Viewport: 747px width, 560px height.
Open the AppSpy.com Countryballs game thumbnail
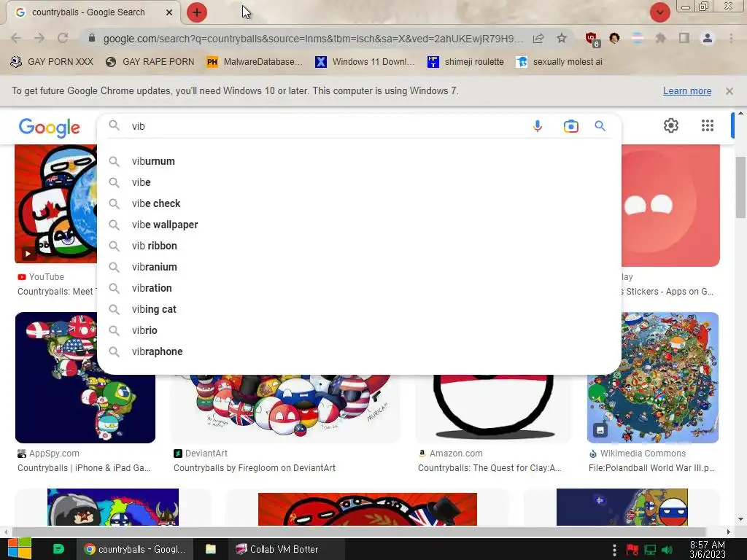(85, 378)
